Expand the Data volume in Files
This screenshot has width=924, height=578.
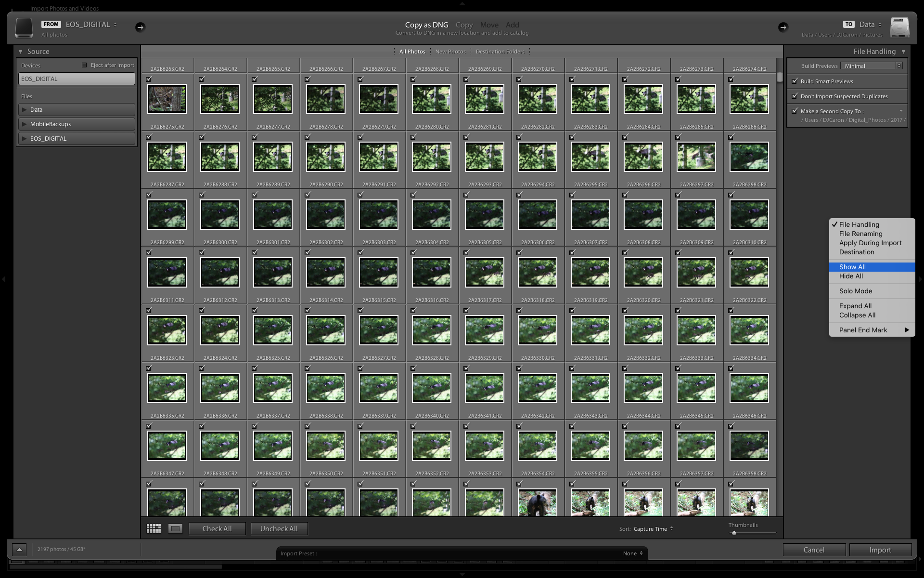click(x=24, y=110)
